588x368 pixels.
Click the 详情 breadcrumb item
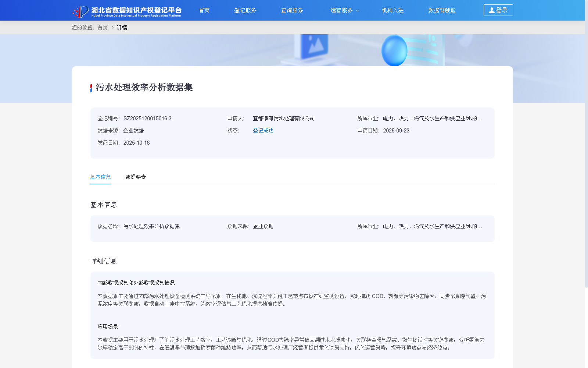(x=122, y=27)
